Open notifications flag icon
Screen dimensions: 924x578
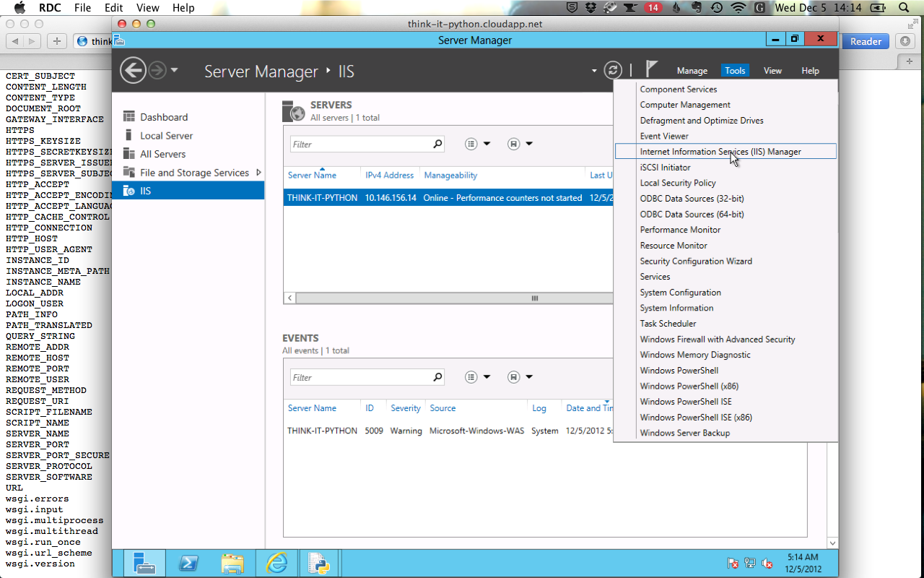[651, 69]
